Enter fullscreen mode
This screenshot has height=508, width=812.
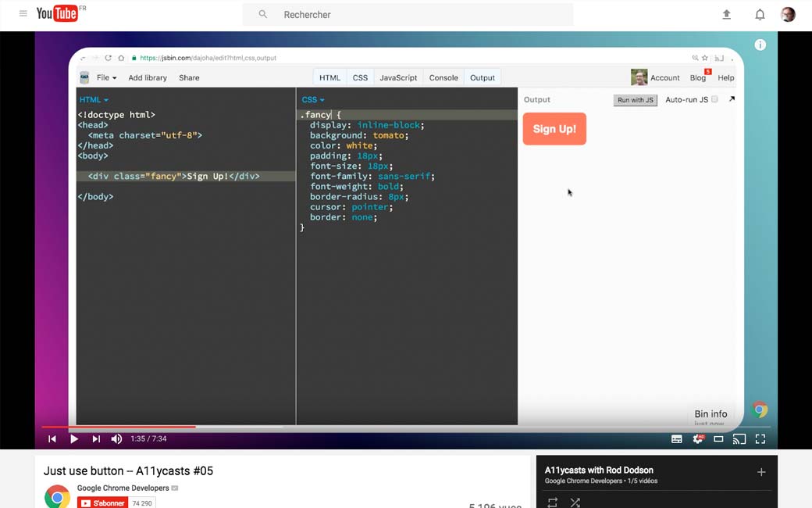[760, 439]
